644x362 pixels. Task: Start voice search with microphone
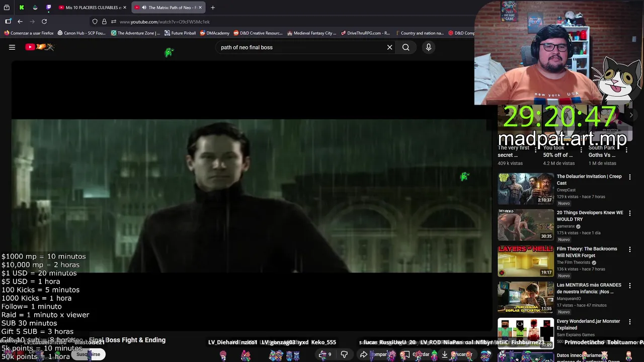coord(429,47)
